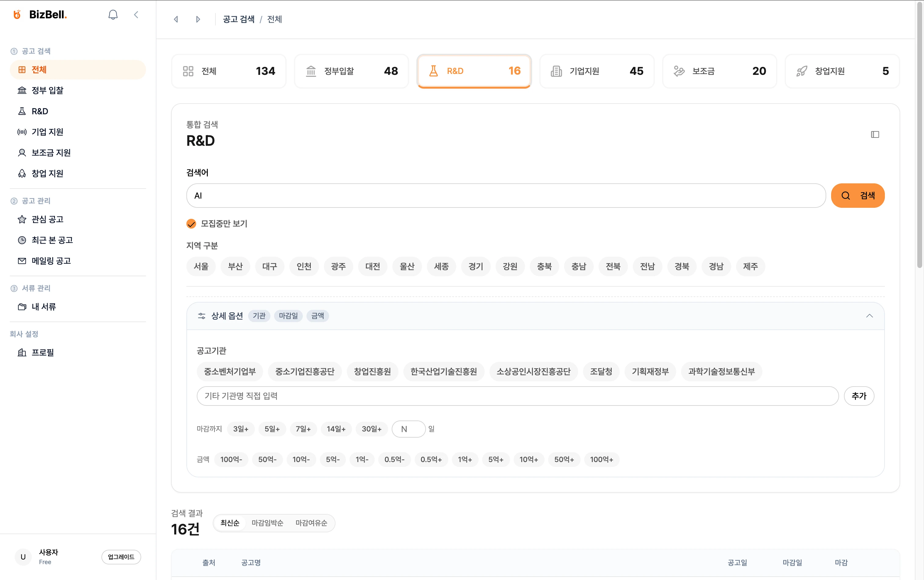Open 메일링 공고 envelope item

(51, 261)
